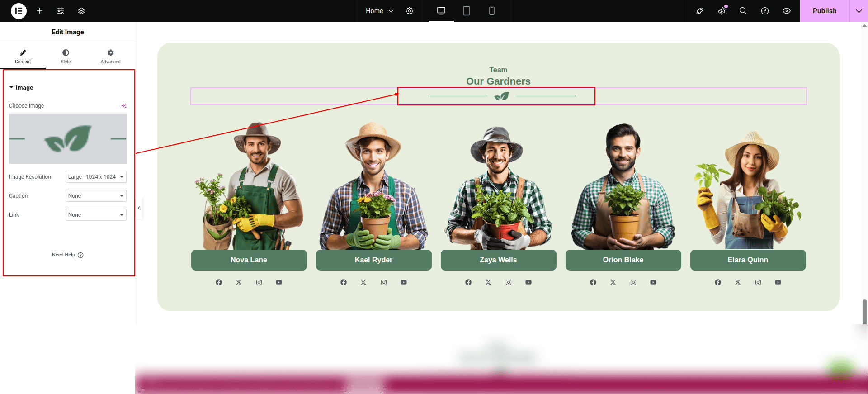Click Elara Quinn's Facebook icon
Viewport: 868px width, 394px height.
point(718,282)
